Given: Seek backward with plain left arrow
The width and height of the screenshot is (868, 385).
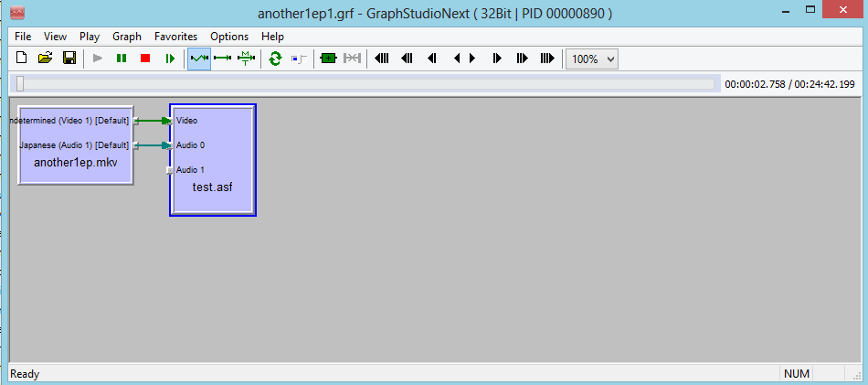Looking at the screenshot, I should coord(457,59).
